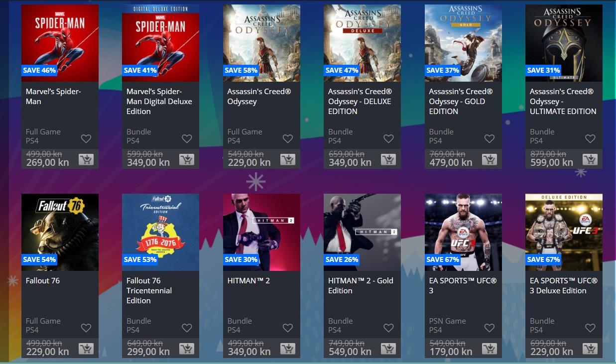Screen dimensions: 616x364
Task: Click the Assassin's Creed Odyssey Ultimate cover image
Action: pos(564,43)
